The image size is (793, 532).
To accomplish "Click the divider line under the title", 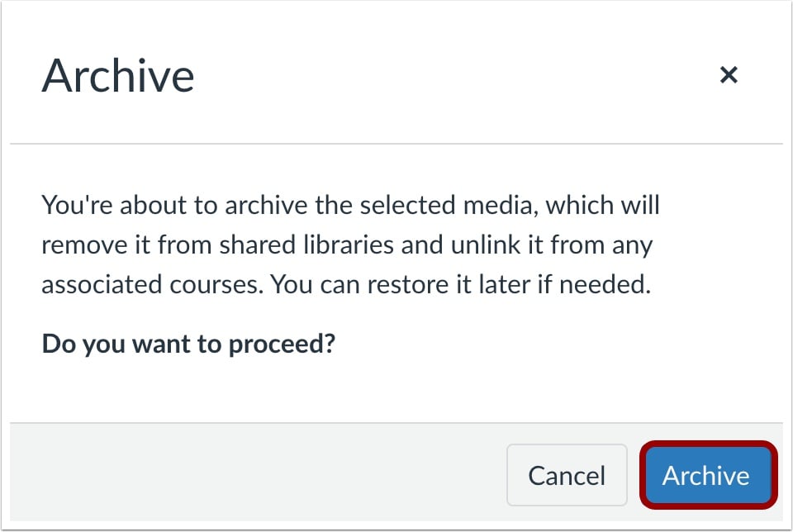I will 396,140.
